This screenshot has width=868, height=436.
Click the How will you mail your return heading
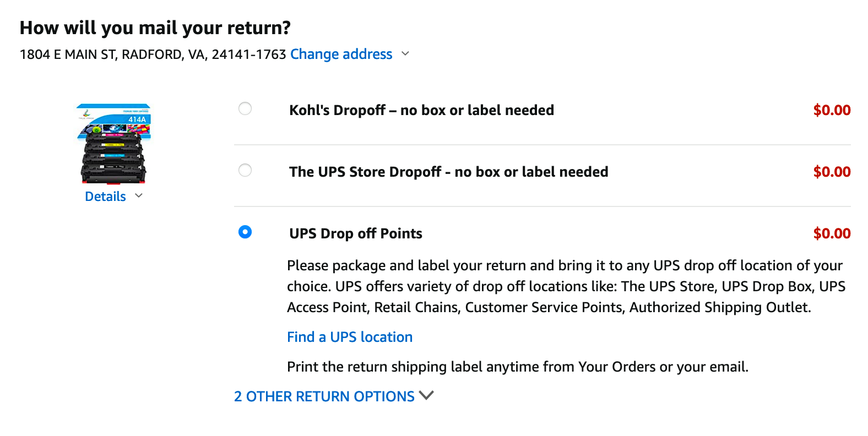(x=155, y=28)
